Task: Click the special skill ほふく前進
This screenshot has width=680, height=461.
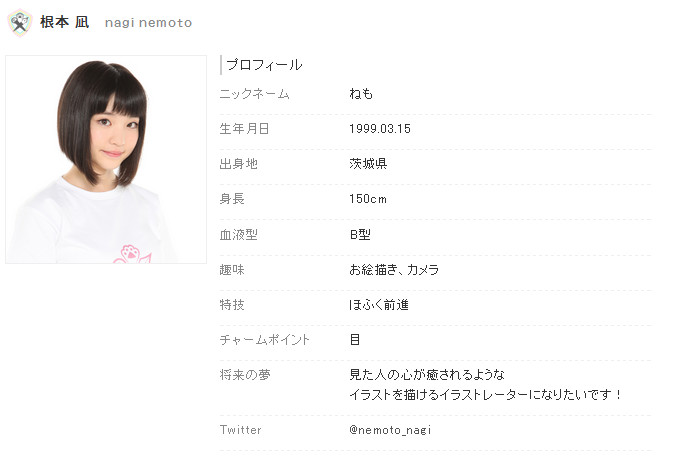Action: (379, 305)
